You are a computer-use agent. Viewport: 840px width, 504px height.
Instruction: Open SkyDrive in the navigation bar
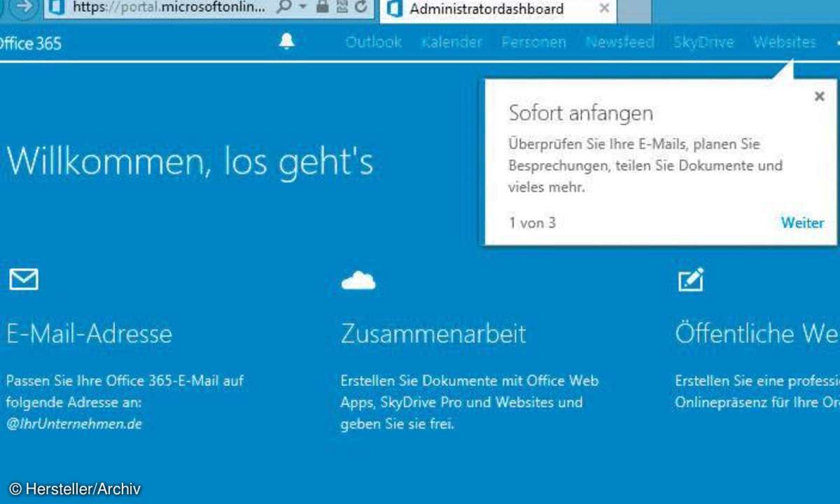[x=703, y=42]
